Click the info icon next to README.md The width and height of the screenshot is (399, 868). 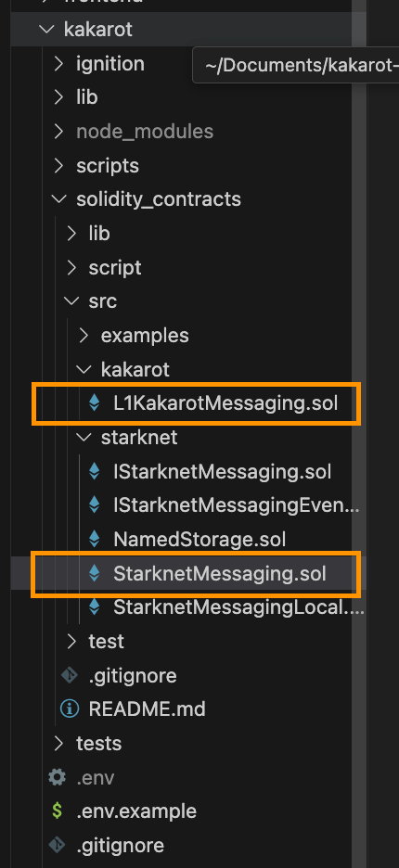(x=70, y=708)
